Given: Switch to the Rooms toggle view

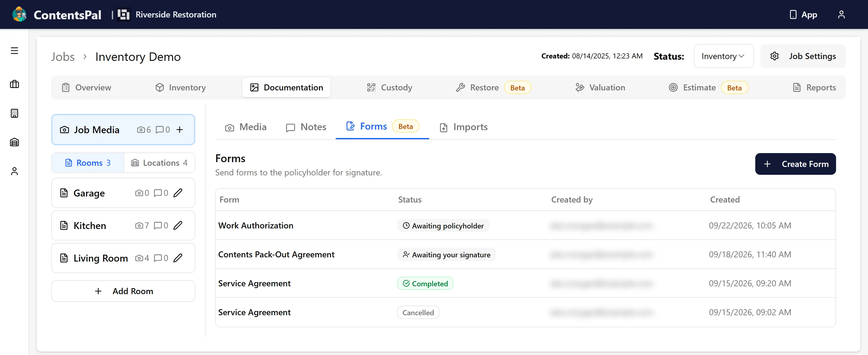Looking at the screenshot, I should [88, 163].
